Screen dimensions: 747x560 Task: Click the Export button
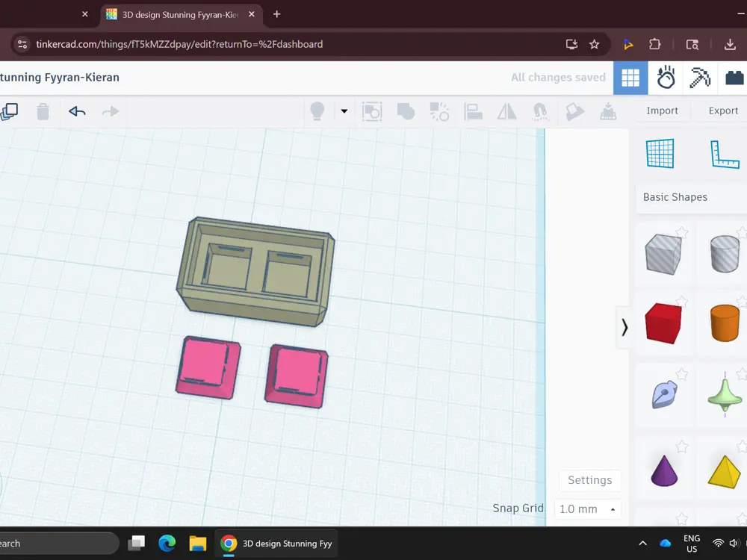coord(722,111)
